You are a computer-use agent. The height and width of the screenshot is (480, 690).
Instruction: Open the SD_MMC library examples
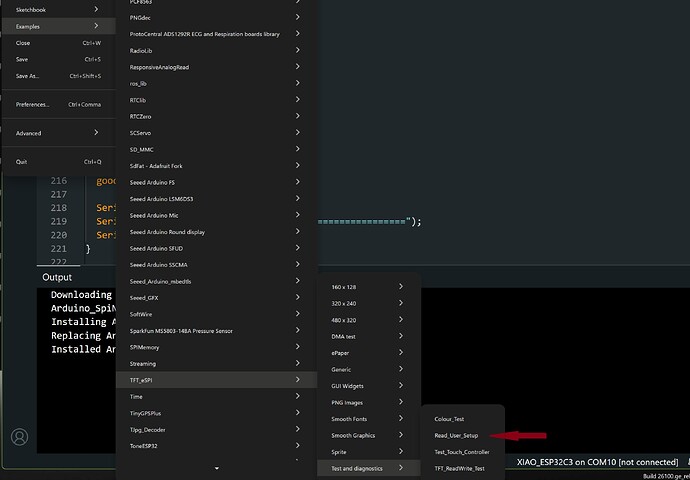(x=217, y=150)
